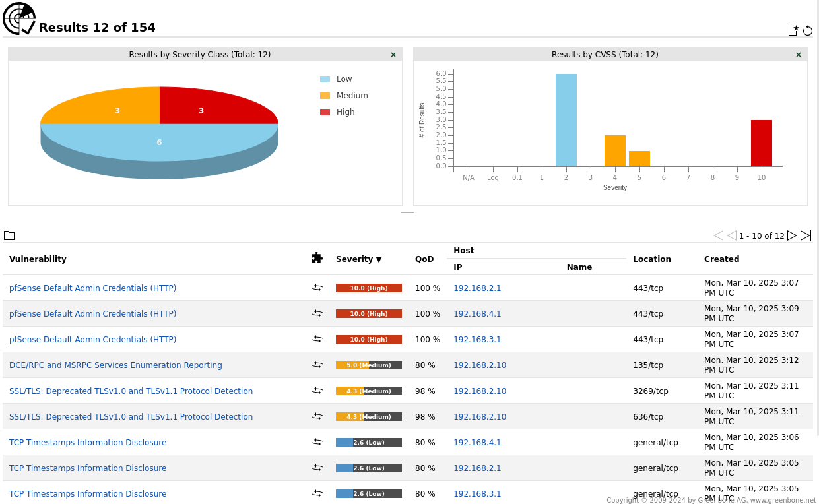Grab the dashboard resize handle below charts
This screenshot has height=504, width=819.
click(408, 212)
